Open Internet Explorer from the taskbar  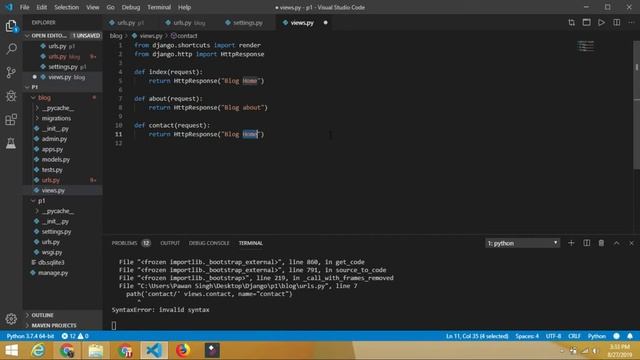tap(38, 350)
